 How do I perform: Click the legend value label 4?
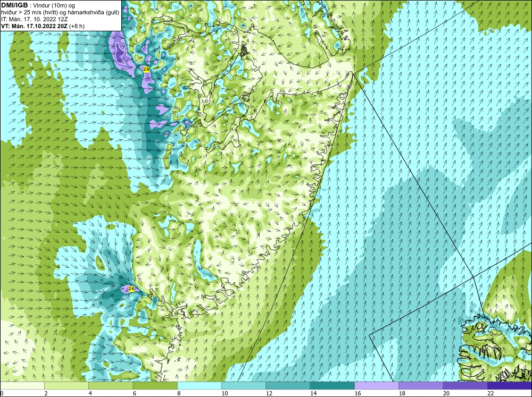point(90,393)
